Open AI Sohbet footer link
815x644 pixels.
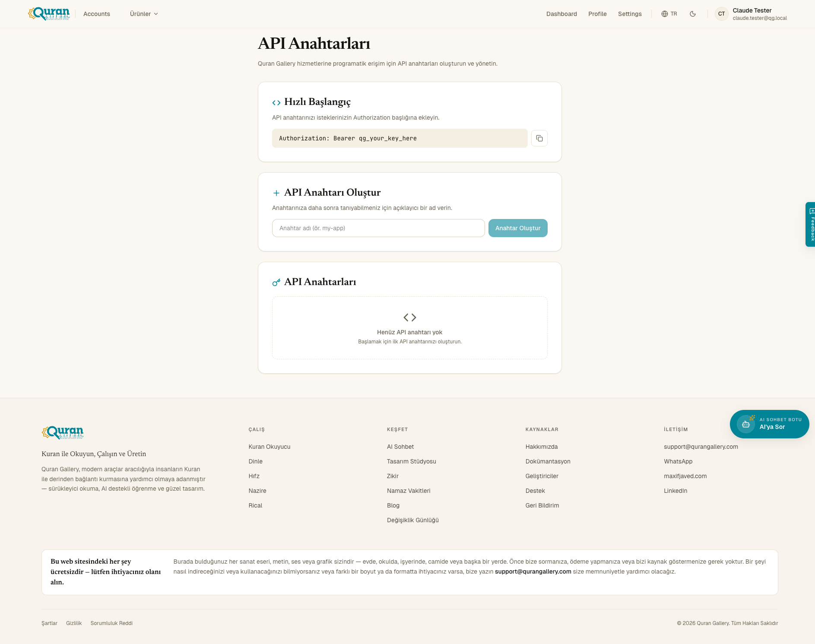click(x=400, y=447)
